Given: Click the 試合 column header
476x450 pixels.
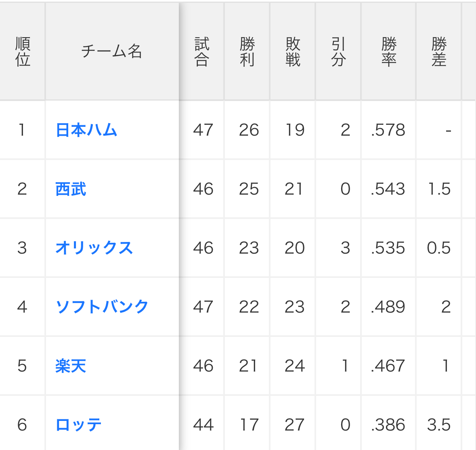Looking at the screenshot, I should [x=202, y=52].
